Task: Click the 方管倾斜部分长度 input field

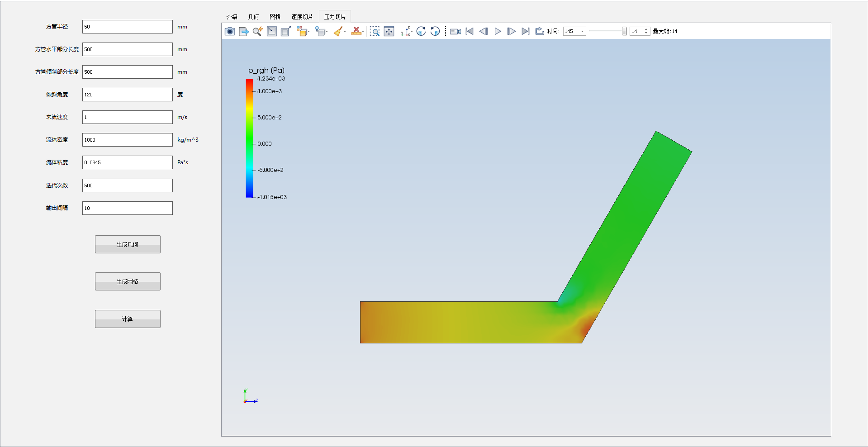Action: point(128,72)
